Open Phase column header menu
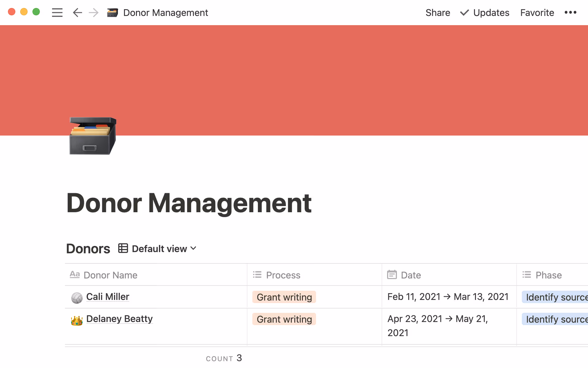 [548, 275]
